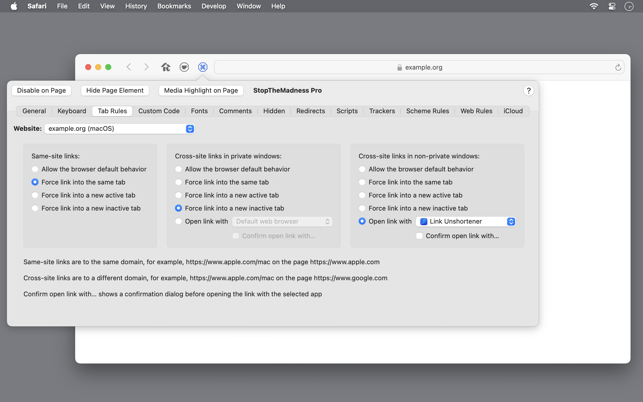
Task: Select private-window Force link into the same tab
Action: [178, 182]
